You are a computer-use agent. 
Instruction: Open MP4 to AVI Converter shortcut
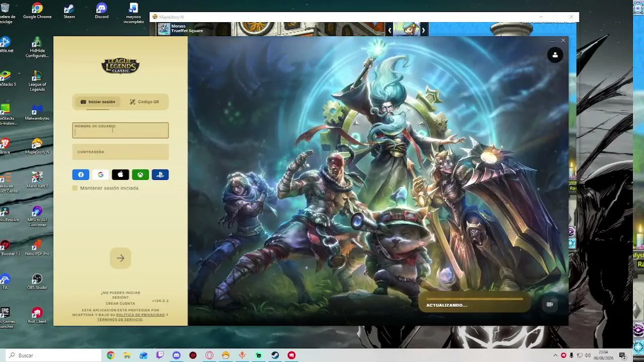tap(37, 216)
